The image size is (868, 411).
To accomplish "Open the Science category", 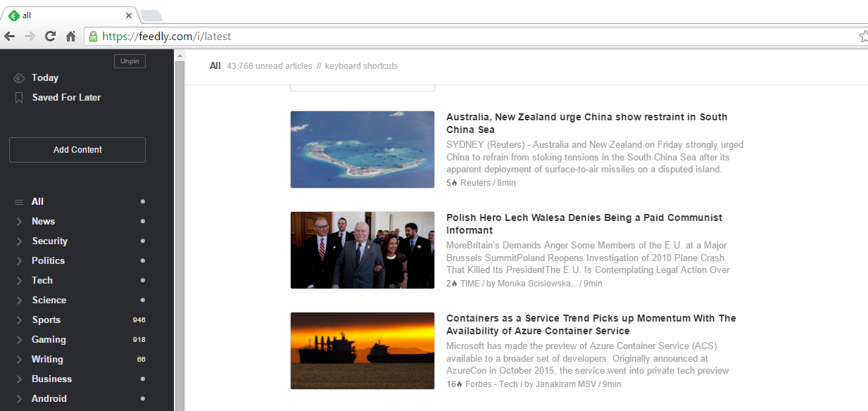I will pos(49,301).
